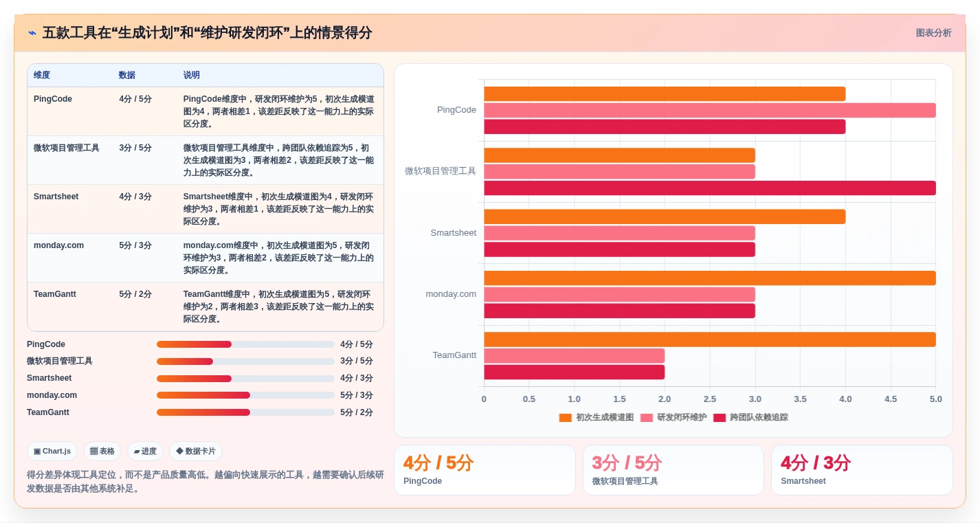Select the 表格 chip
Screen dimensions: 980x523
tap(102, 452)
